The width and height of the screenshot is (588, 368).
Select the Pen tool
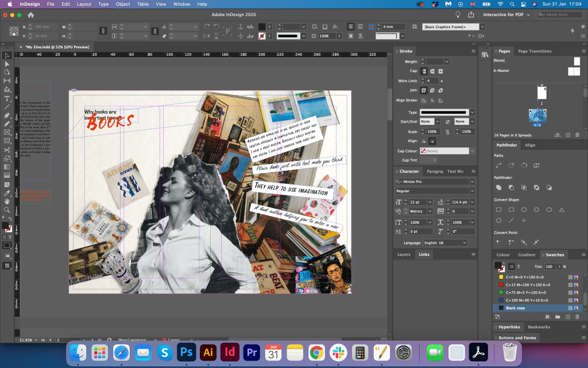coord(7,115)
